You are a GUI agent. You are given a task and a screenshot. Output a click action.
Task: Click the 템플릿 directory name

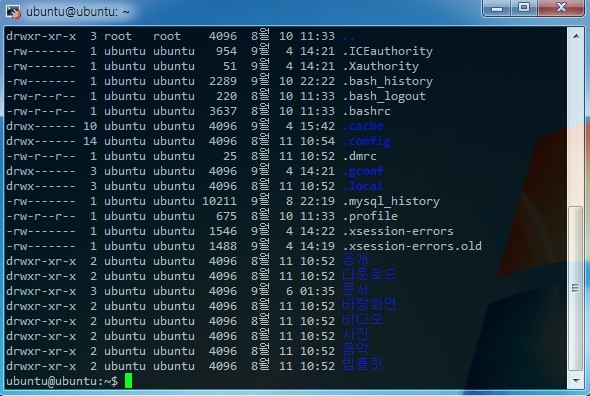pos(362,364)
